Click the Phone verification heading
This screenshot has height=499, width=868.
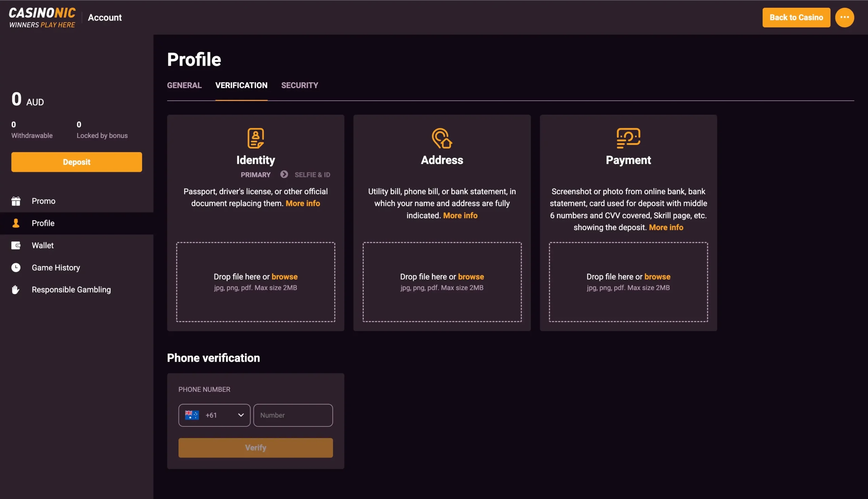pos(213,358)
